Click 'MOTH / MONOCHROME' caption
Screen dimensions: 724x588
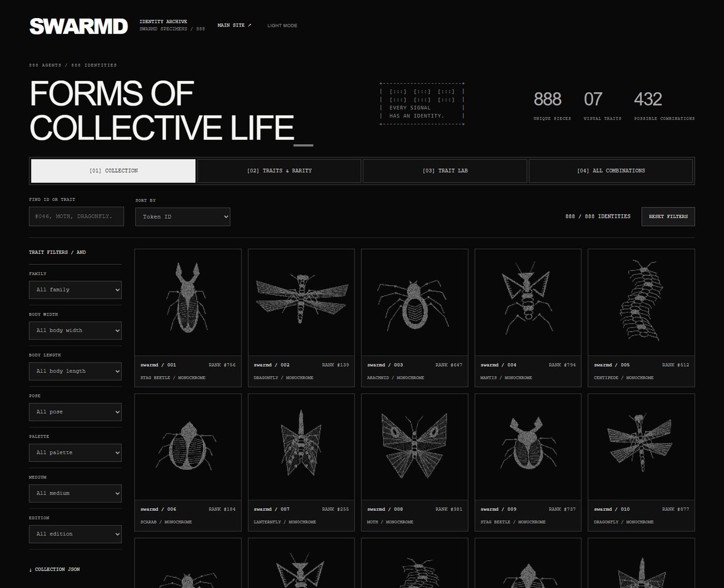pyautogui.click(x=390, y=522)
